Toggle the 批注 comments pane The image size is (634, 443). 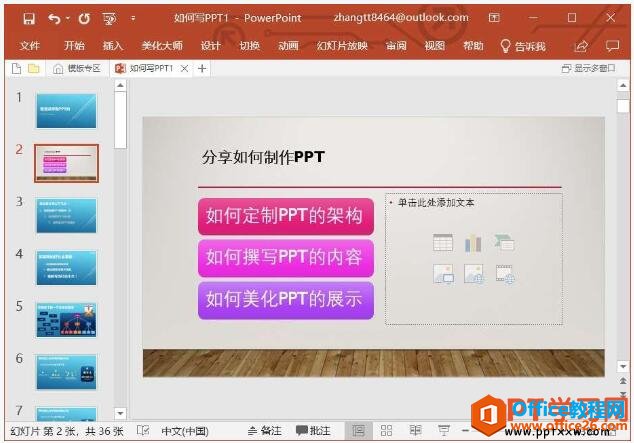tap(313, 431)
